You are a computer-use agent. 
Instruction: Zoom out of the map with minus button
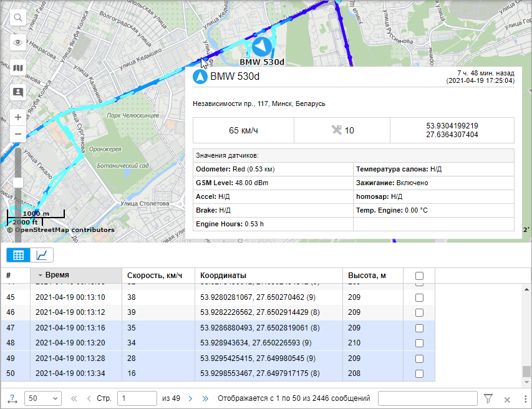click(18, 134)
